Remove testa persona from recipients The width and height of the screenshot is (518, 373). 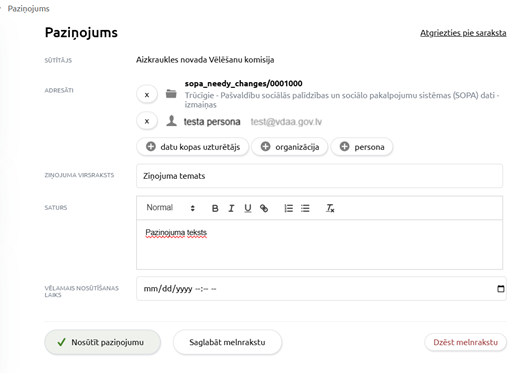point(147,121)
